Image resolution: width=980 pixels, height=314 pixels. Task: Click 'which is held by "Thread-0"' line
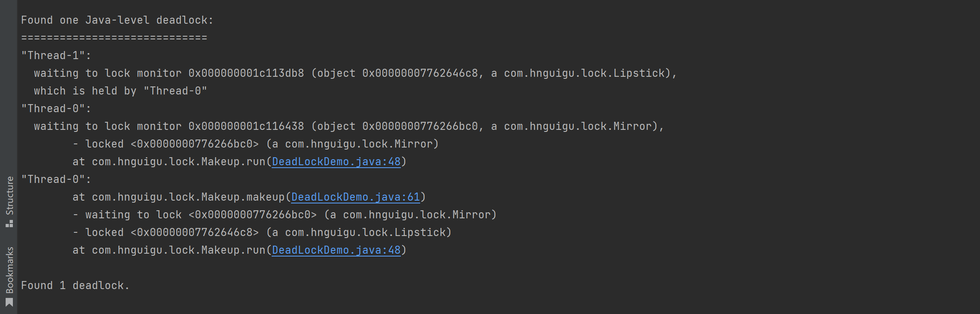[120, 91]
